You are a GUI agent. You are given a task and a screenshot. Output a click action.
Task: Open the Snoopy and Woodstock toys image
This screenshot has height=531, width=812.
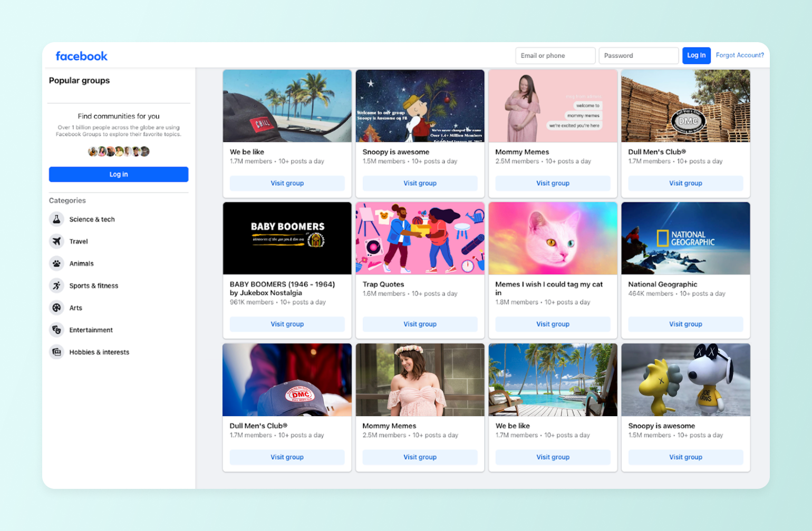686,380
